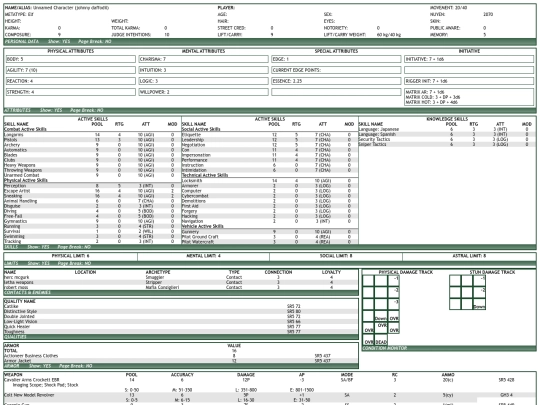This screenshot has width=540, height=405.
Task: Click the Technical Active Skills heading
Action: pyautogui.click(x=205, y=175)
